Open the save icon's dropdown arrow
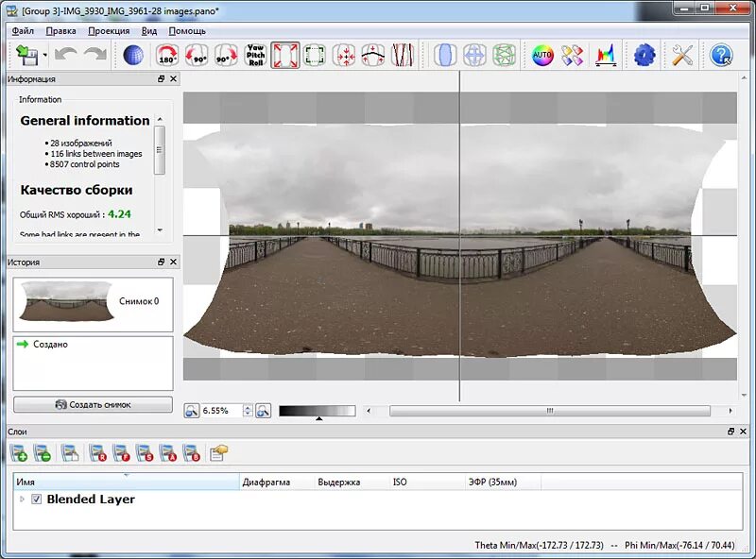 pos(44,55)
